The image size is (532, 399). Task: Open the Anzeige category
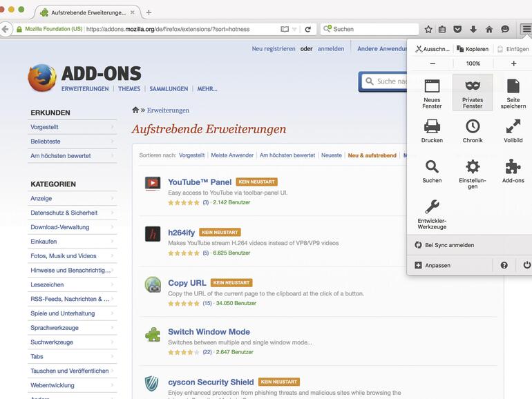(x=73, y=198)
